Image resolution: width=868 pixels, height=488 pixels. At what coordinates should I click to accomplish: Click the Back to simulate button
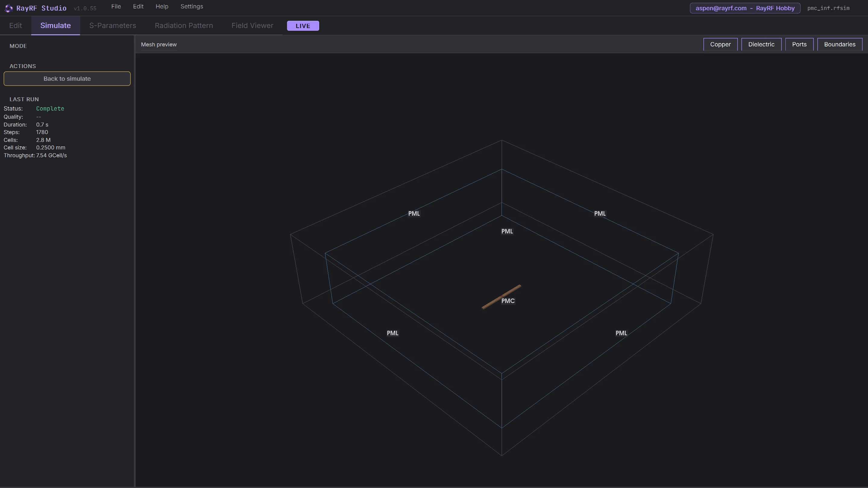67,78
